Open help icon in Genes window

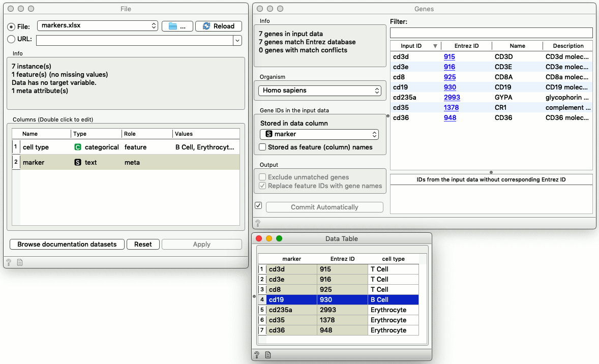click(x=258, y=223)
